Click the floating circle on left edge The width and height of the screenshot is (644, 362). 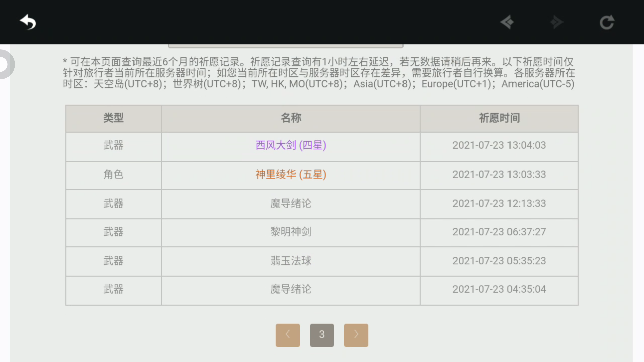pos(5,64)
